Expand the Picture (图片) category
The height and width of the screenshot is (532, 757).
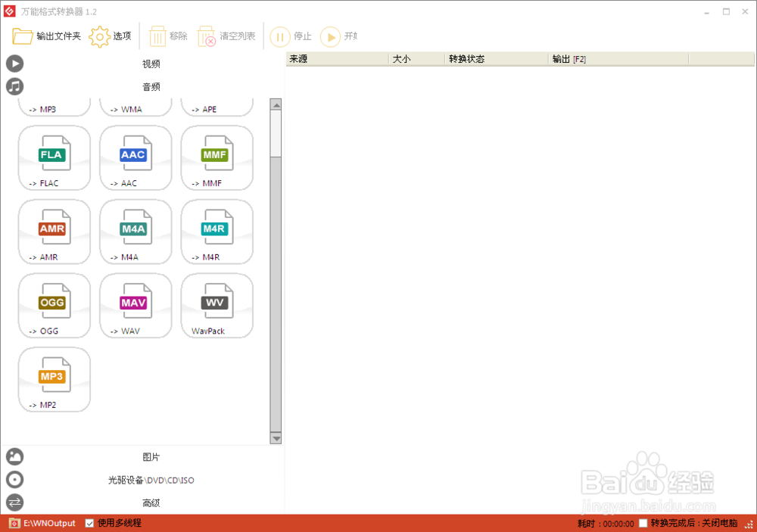click(151, 456)
